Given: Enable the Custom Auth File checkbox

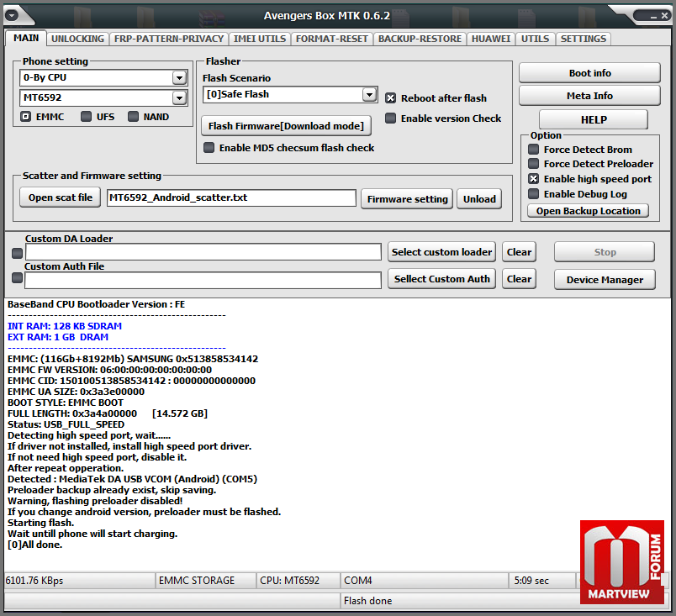Looking at the screenshot, I should pos(17,279).
